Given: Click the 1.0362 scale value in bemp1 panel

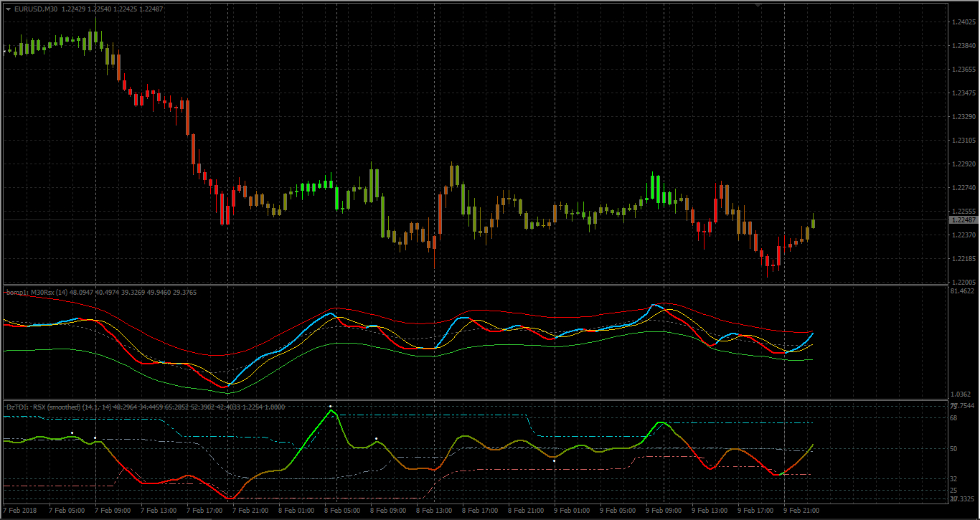Looking at the screenshot, I should [x=962, y=394].
